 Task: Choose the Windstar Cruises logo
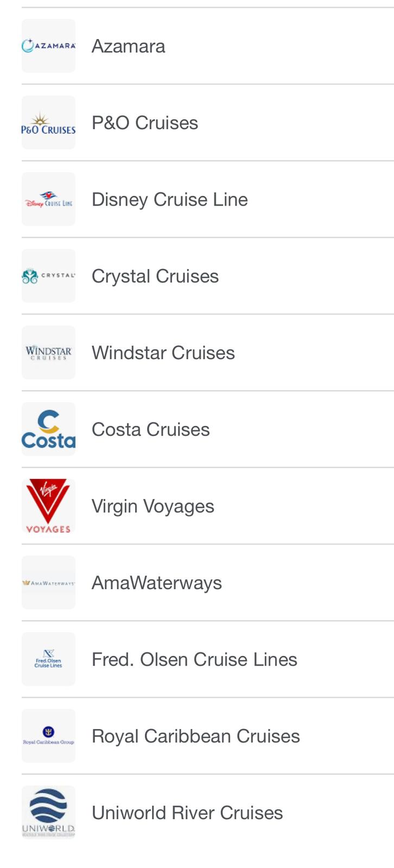coord(48,353)
